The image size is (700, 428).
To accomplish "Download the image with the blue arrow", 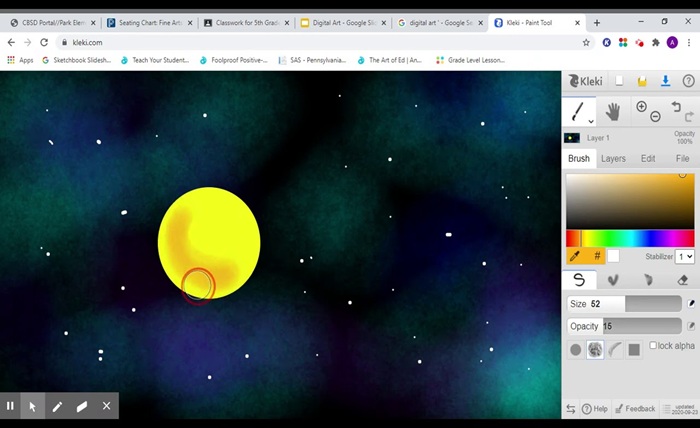I will 665,81.
